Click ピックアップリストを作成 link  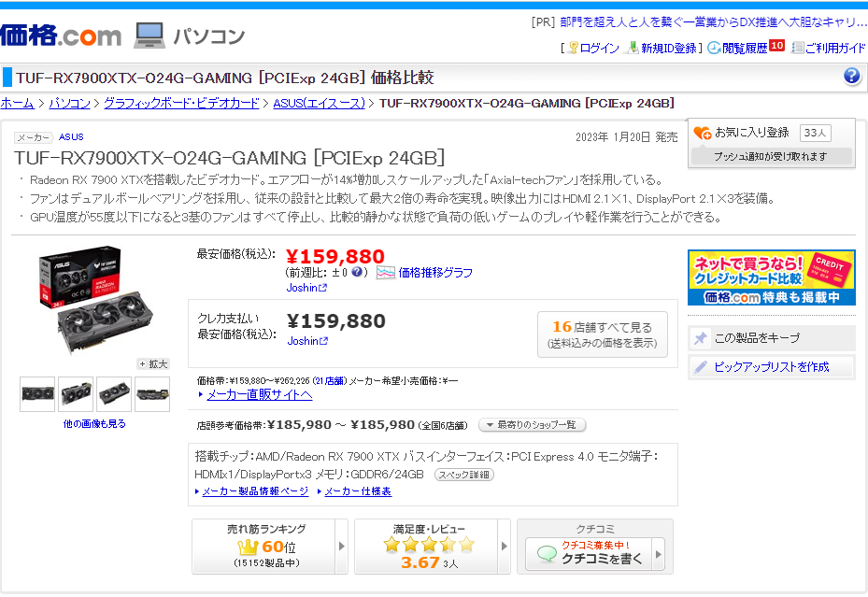771,367
